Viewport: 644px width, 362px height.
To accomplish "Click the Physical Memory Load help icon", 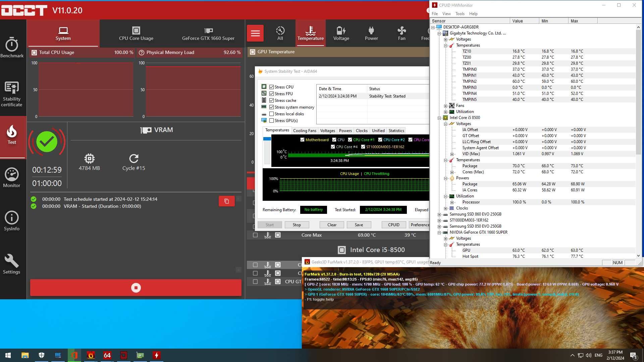I will tap(142, 53).
